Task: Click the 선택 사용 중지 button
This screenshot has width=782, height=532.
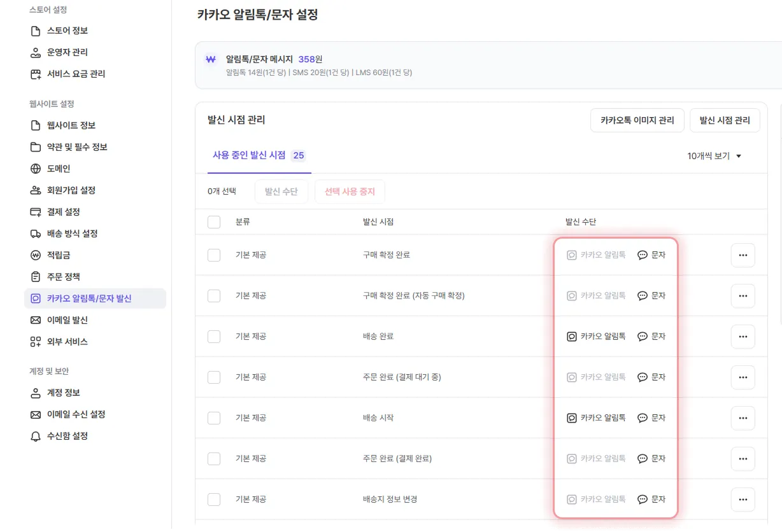Action: point(350,192)
